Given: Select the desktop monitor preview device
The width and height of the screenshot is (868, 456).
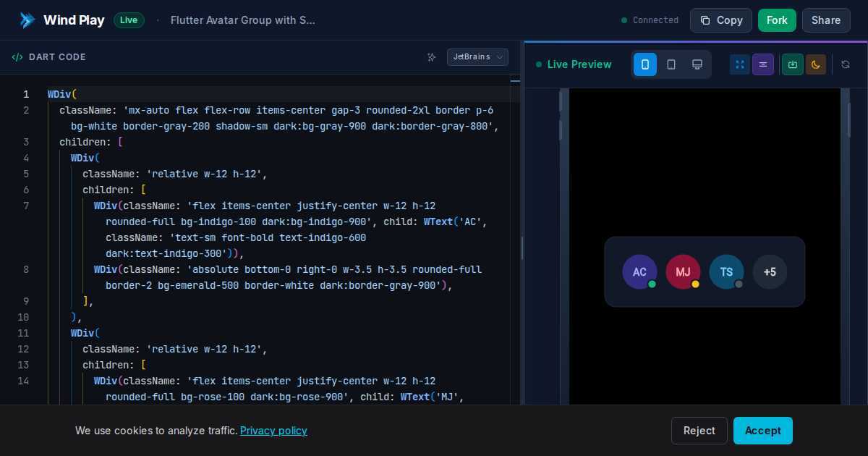Looking at the screenshot, I should (x=697, y=64).
